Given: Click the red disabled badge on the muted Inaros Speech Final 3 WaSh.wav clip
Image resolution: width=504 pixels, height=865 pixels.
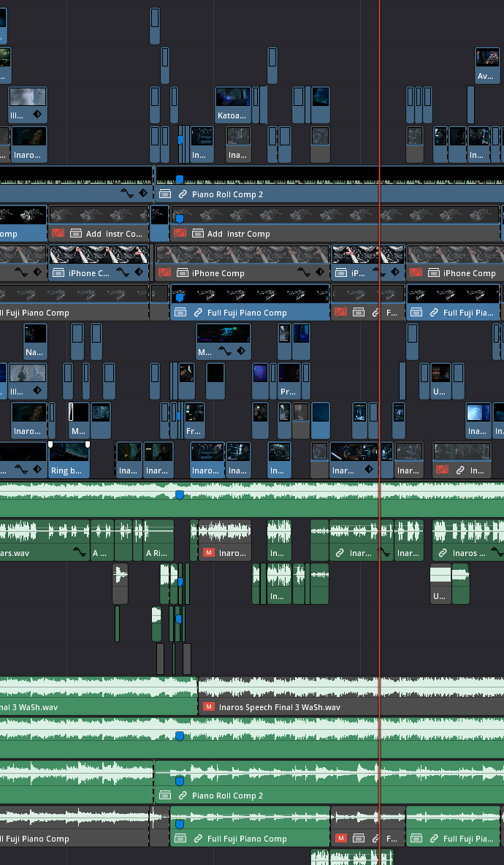Looking at the screenshot, I should click(209, 707).
